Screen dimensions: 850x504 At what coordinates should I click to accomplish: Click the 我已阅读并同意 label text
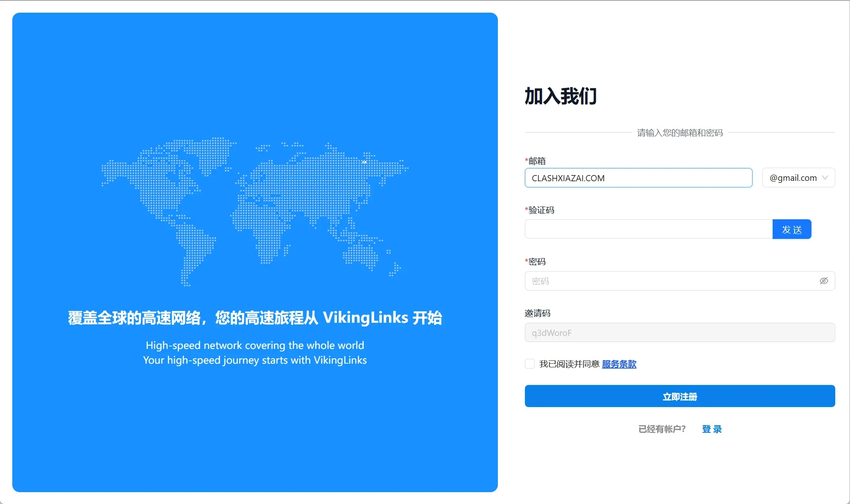[x=569, y=364]
